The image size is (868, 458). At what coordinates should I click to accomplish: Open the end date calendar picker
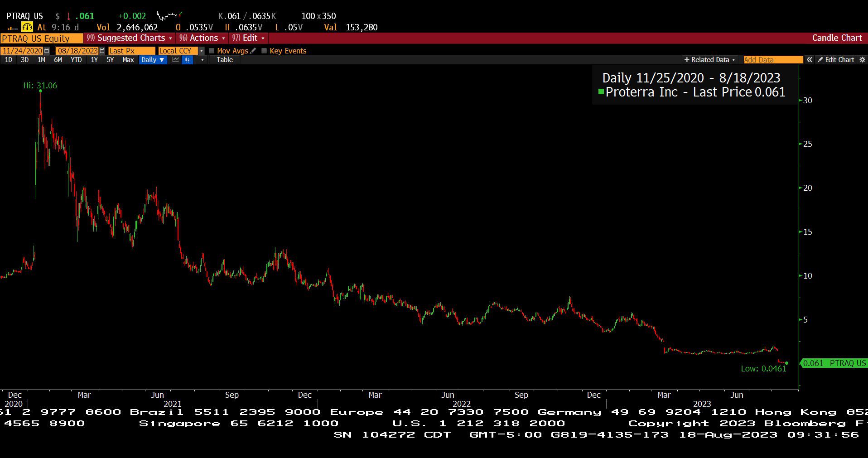pos(102,51)
